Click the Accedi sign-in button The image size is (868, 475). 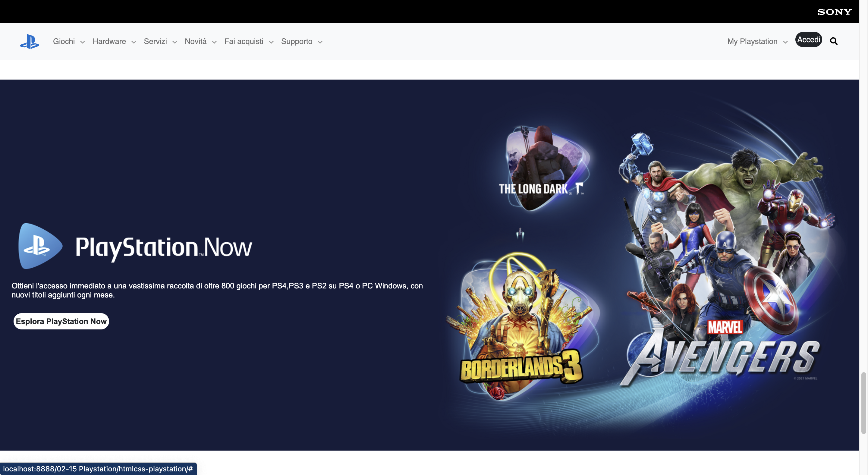click(x=808, y=40)
